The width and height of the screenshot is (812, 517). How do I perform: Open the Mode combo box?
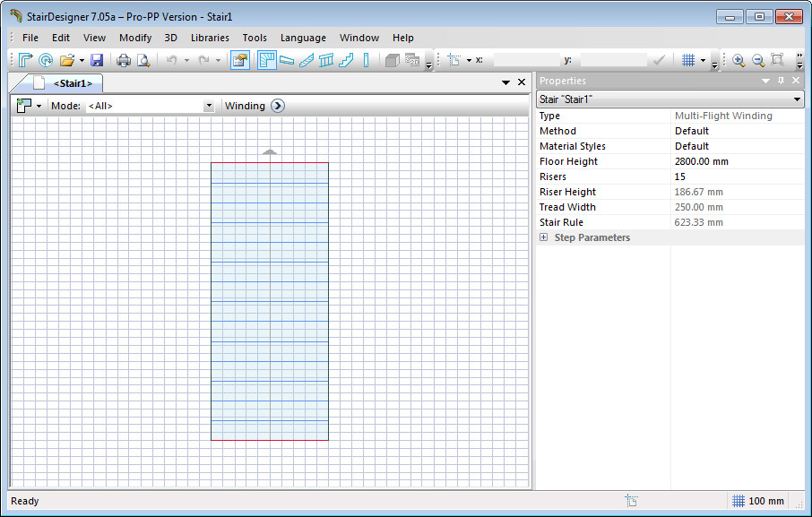(151, 106)
